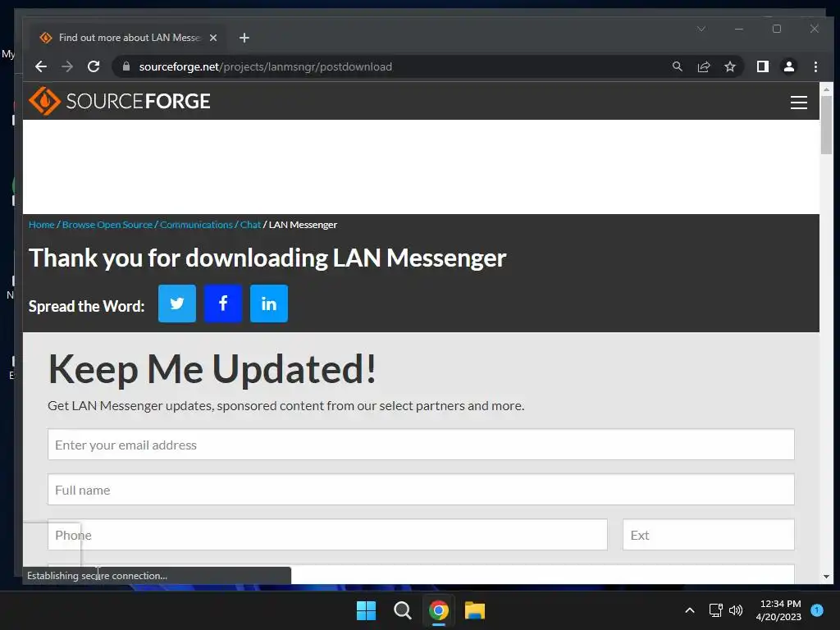Open the notification badge icon
This screenshot has height=630, width=840.
pyautogui.click(x=817, y=610)
